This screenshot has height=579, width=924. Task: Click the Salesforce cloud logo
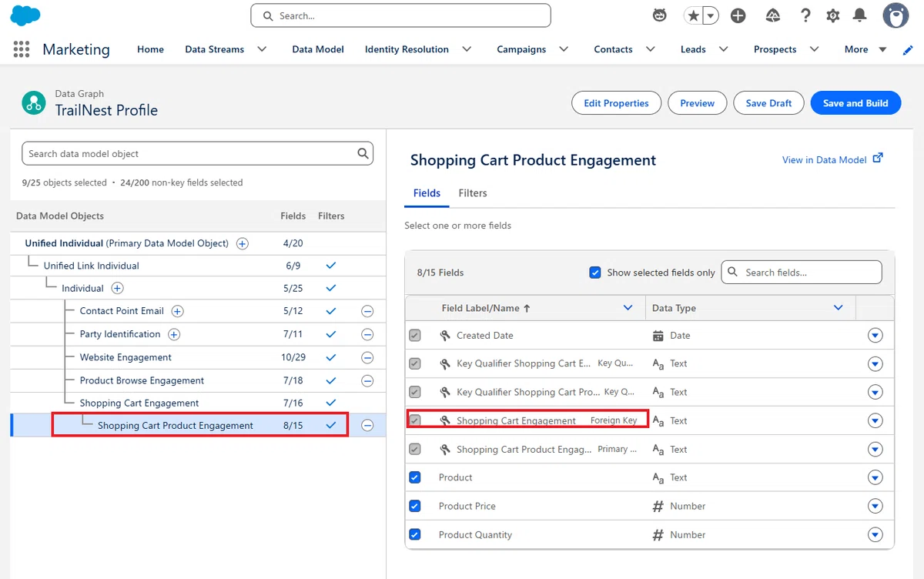[25, 15]
